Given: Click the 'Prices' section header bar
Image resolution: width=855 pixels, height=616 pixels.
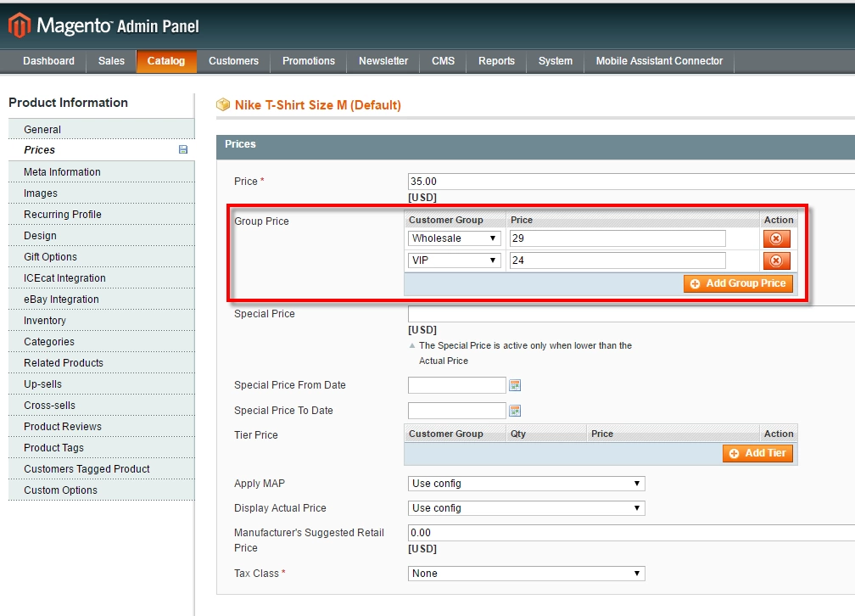Looking at the screenshot, I should pos(535,148).
